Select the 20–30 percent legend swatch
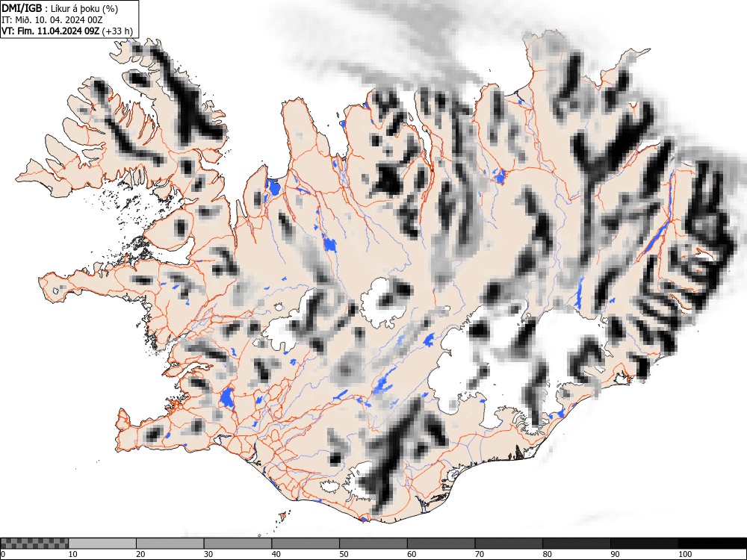Image resolution: width=747 pixels, height=560 pixels. tap(170, 544)
